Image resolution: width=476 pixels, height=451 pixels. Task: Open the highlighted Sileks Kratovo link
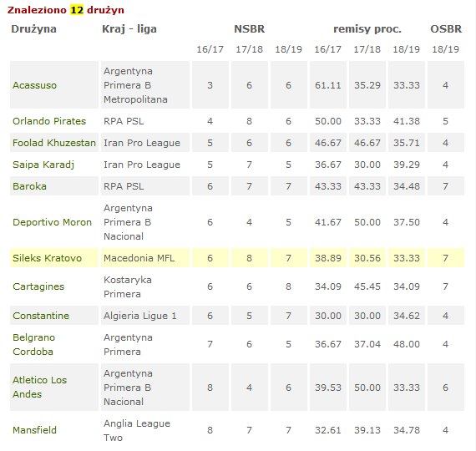click(47, 258)
